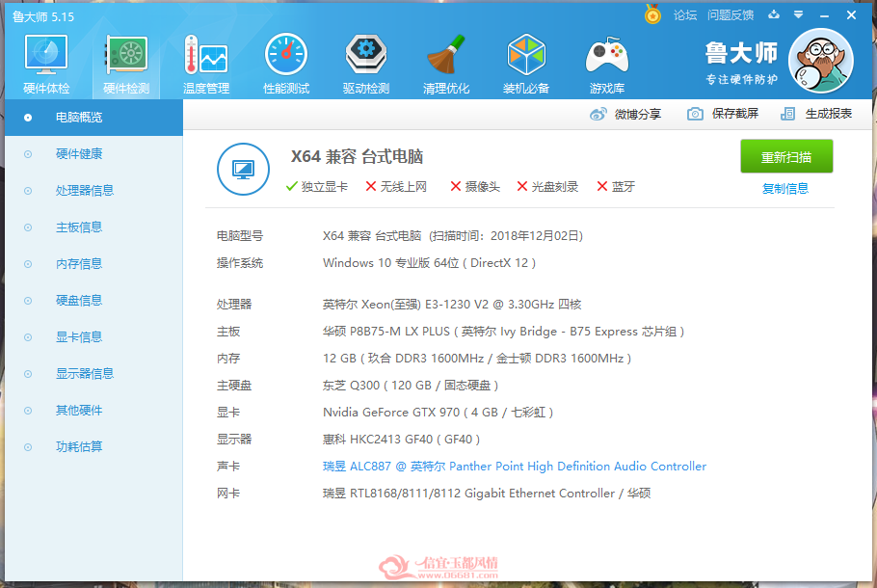This screenshot has height=588, width=877.
Task: Click the 瑞昱 ALC887 sound card link
Action: coord(515,467)
